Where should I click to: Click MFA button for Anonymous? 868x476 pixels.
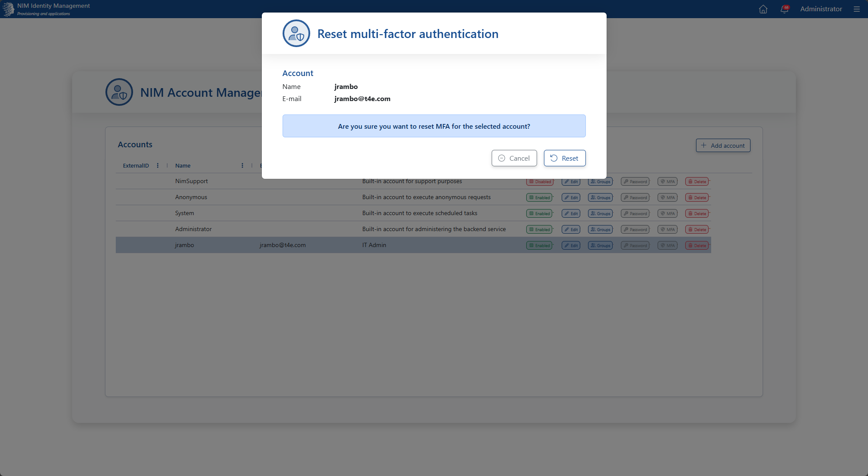(668, 197)
